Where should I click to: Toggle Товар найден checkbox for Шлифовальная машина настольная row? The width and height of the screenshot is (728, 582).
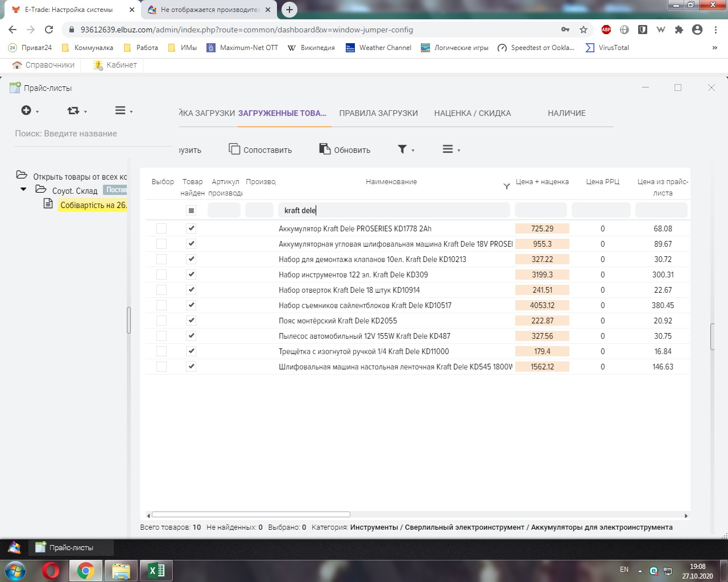pos(191,367)
